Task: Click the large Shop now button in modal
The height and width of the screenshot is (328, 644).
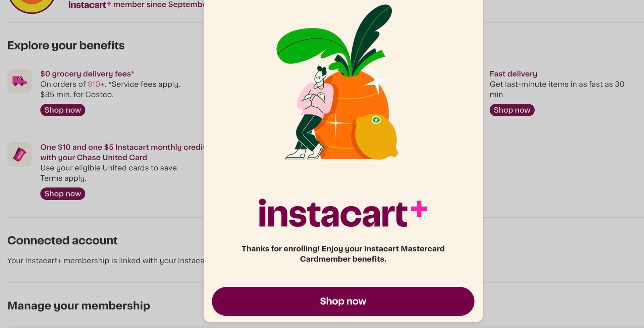Action: (x=343, y=301)
